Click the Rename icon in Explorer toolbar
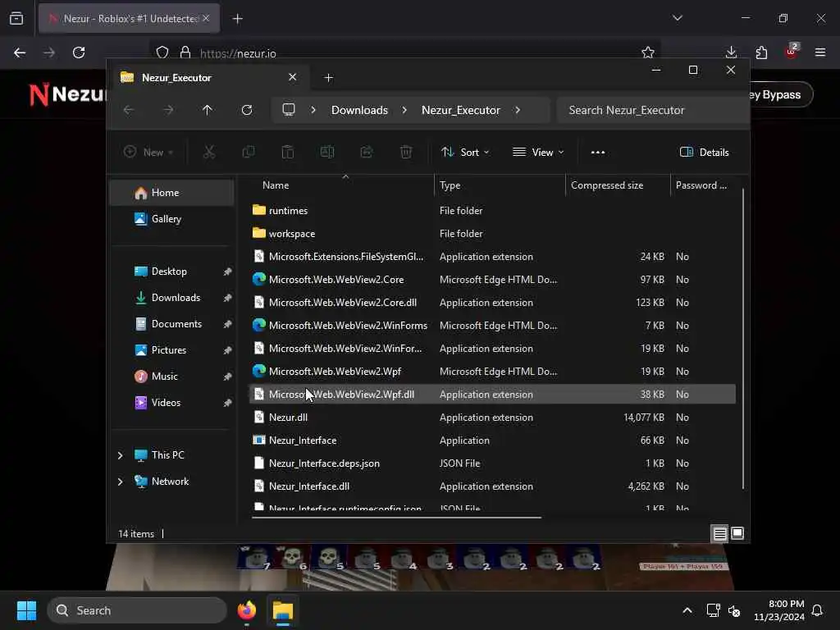Screen dimensions: 840x630 pos(326,152)
